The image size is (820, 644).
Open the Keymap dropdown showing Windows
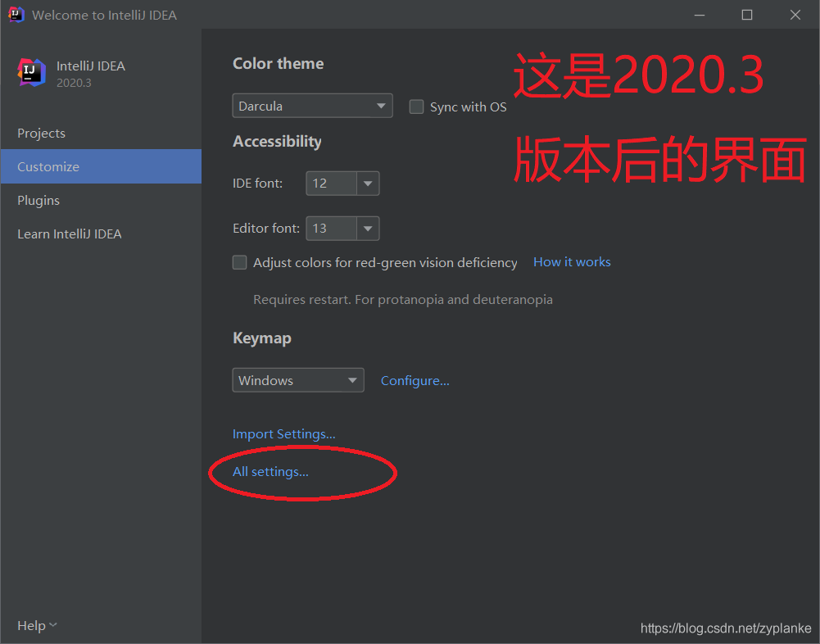tap(298, 379)
